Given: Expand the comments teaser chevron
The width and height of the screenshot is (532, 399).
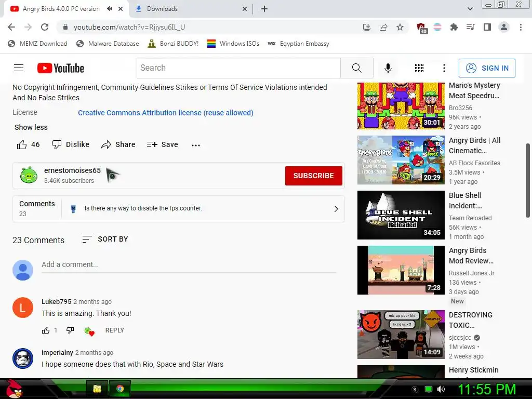Looking at the screenshot, I should tap(336, 209).
